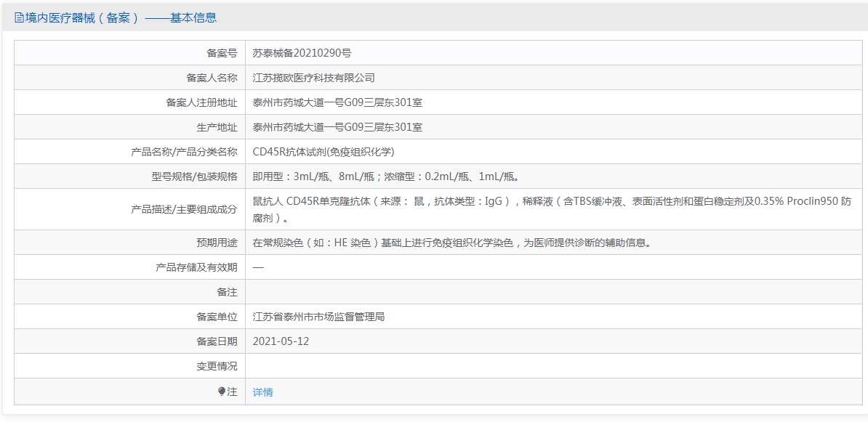Open the 详情 details link
Screen dimensions: 868x422
(x=263, y=392)
